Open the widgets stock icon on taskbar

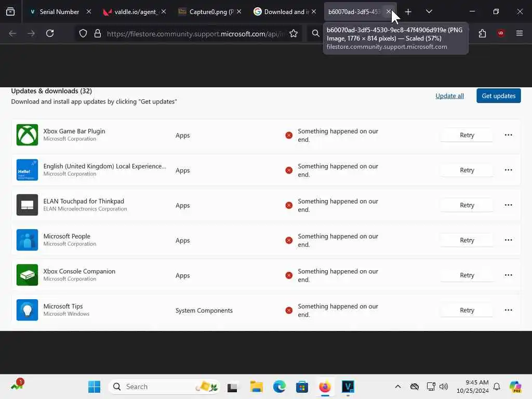coord(16,385)
